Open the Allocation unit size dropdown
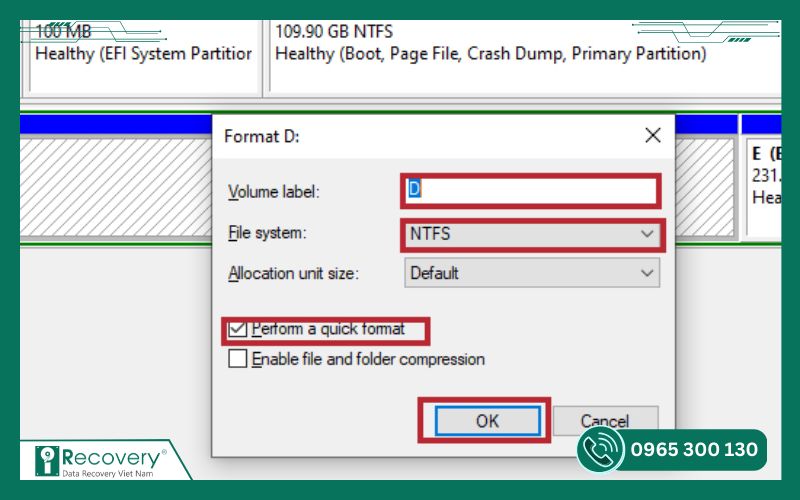The image size is (800, 500). coord(532,273)
